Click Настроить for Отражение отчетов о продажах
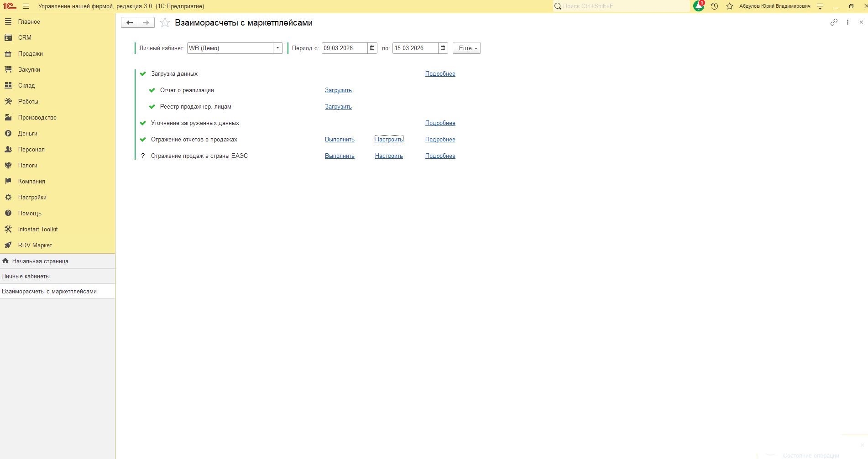Image resolution: width=868 pixels, height=459 pixels. 389,140
